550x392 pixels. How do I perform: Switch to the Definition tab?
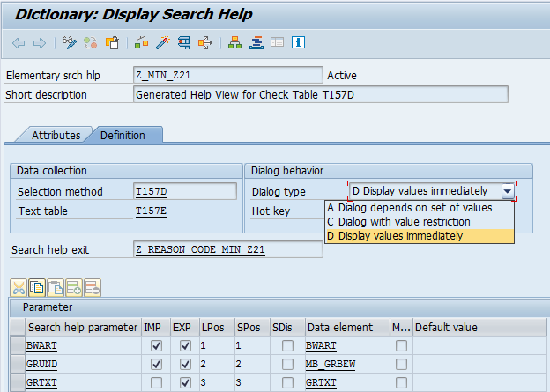(x=123, y=135)
